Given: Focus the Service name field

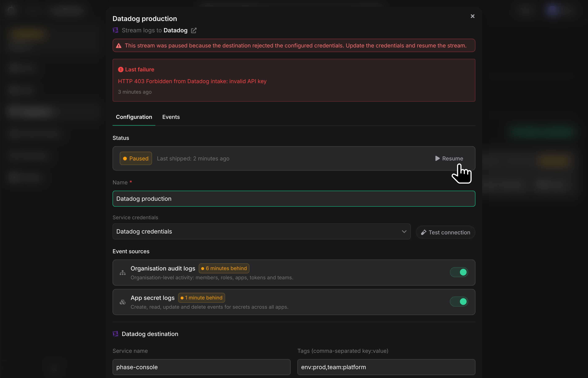Looking at the screenshot, I should click(x=201, y=367).
